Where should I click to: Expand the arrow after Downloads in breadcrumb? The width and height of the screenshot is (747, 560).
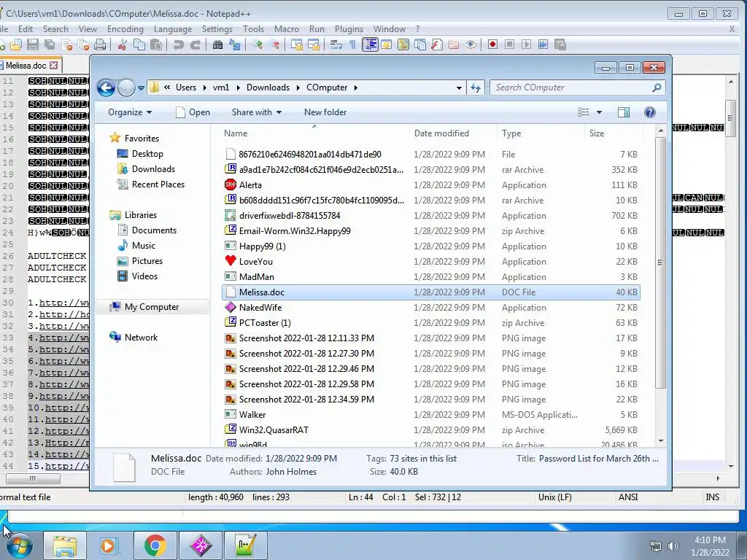[x=298, y=87]
